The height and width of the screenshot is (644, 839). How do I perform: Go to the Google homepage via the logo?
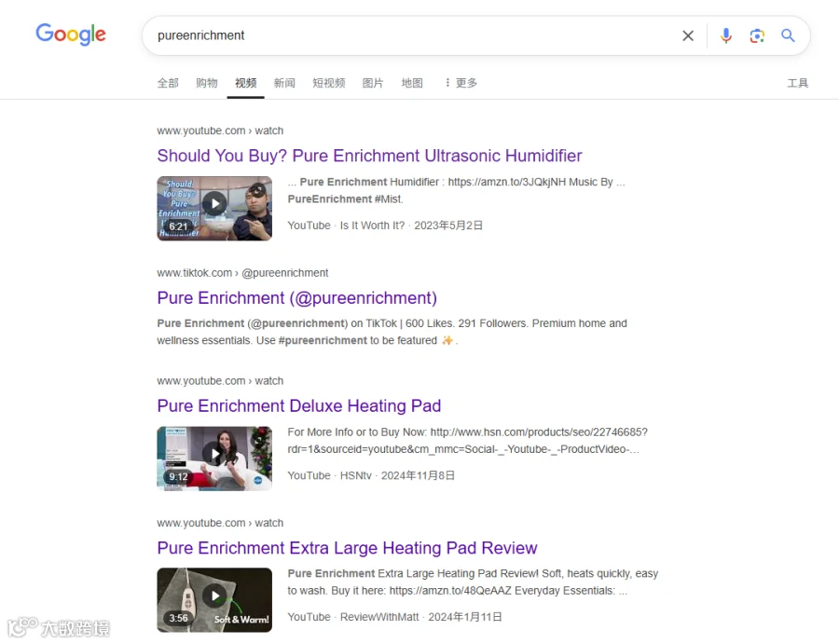pos(71,34)
